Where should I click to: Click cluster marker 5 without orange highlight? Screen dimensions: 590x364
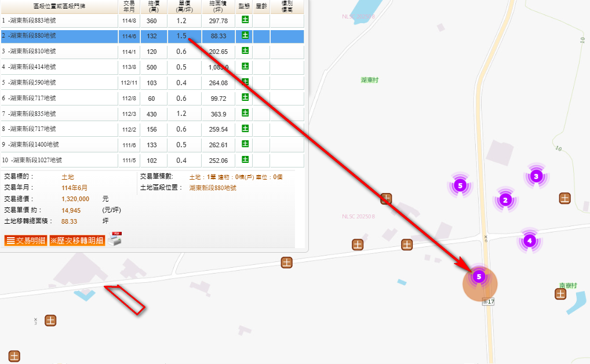[460, 185]
